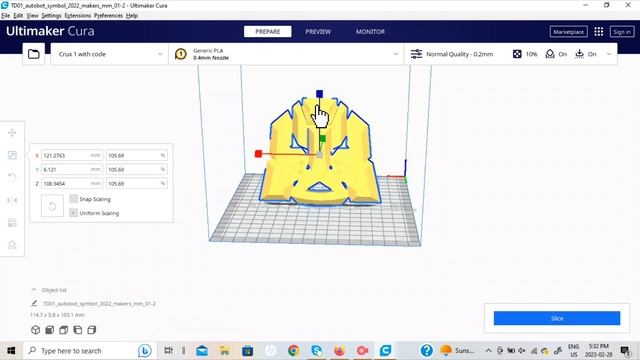The image size is (640, 360).
Task: Switch to front view icon
Action: pyautogui.click(x=49, y=330)
